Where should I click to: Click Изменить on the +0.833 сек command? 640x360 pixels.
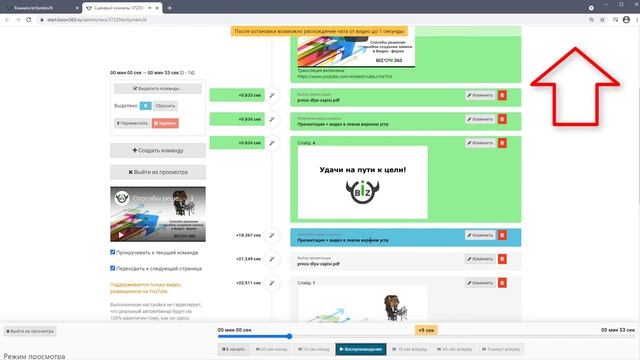[480, 95]
